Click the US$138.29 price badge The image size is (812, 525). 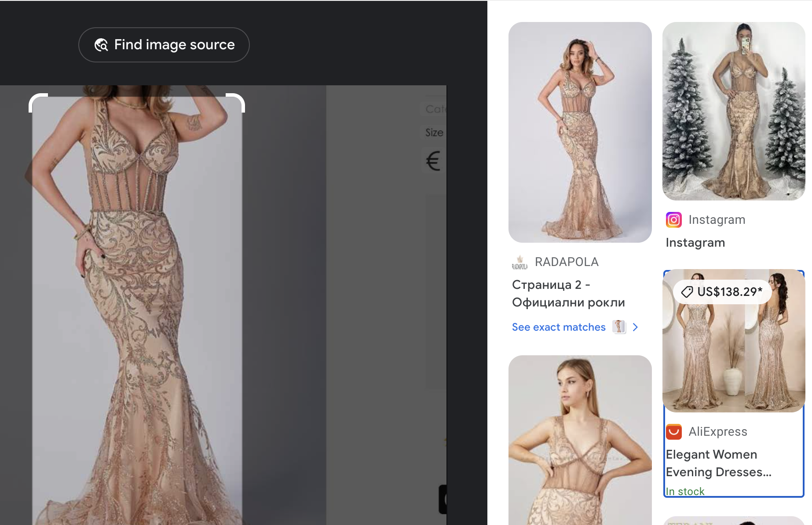pyautogui.click(x=722, y=292)
